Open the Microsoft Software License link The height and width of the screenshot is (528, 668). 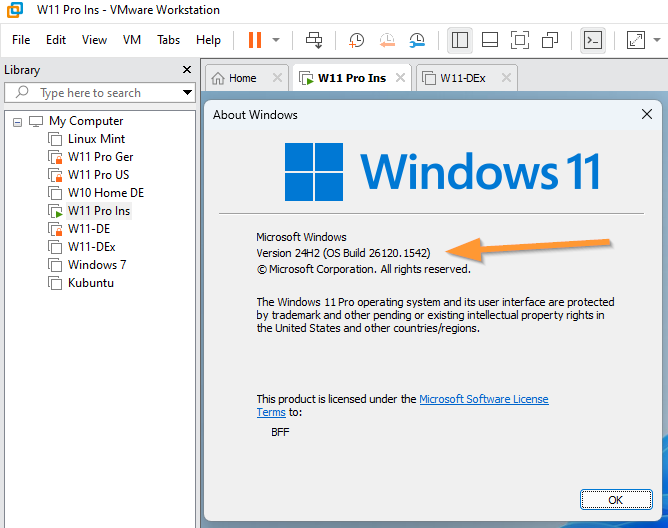pyautogui.click(x=484, y=399)
